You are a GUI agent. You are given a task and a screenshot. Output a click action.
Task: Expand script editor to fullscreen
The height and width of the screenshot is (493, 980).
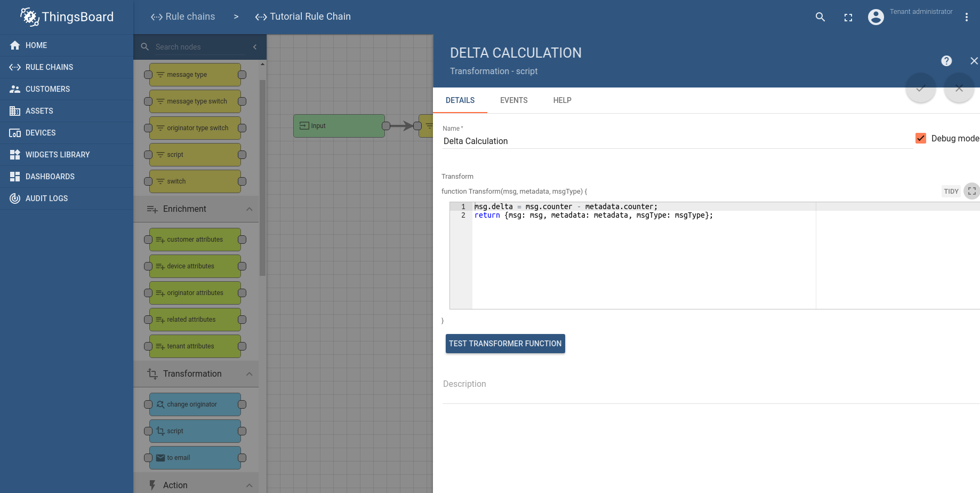(972, 191)
